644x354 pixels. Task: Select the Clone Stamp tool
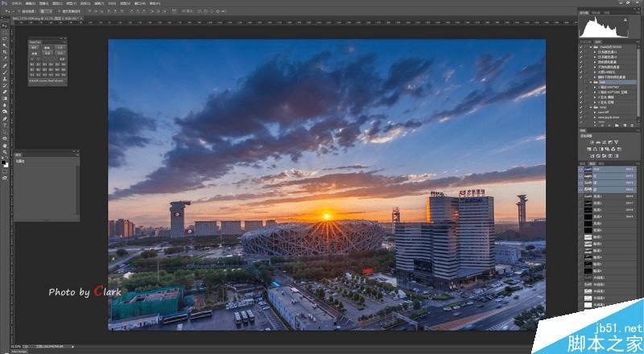tap(6, 78)
